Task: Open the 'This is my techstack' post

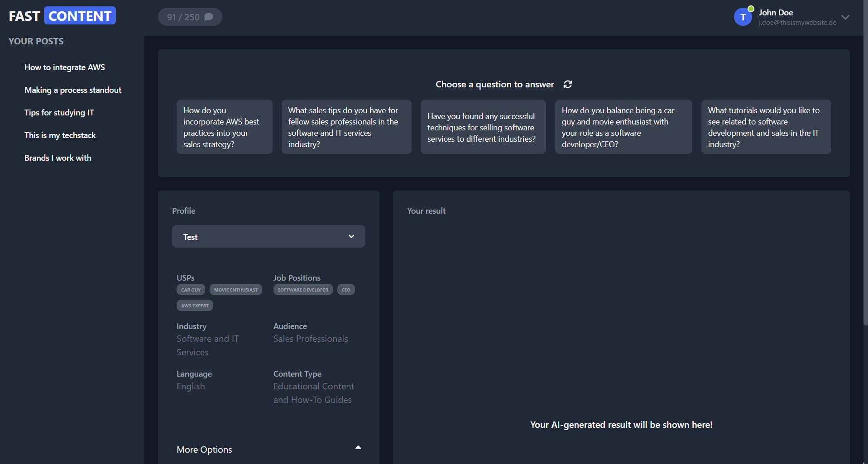Action: point(60,135)
